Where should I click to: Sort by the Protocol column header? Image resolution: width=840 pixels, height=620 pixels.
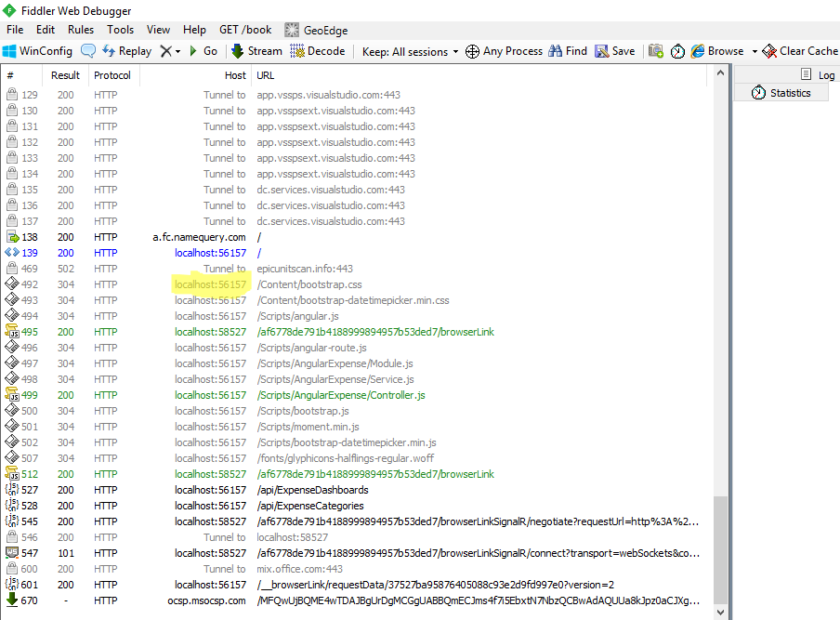[112, 75]
